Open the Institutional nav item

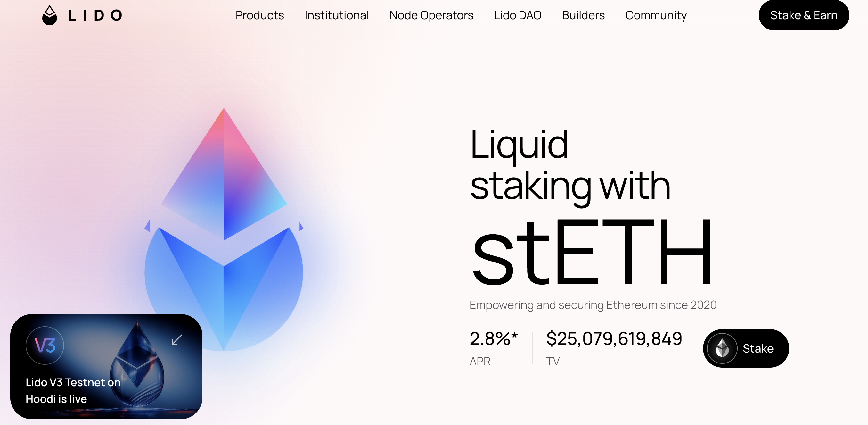(x=336, y=15)
